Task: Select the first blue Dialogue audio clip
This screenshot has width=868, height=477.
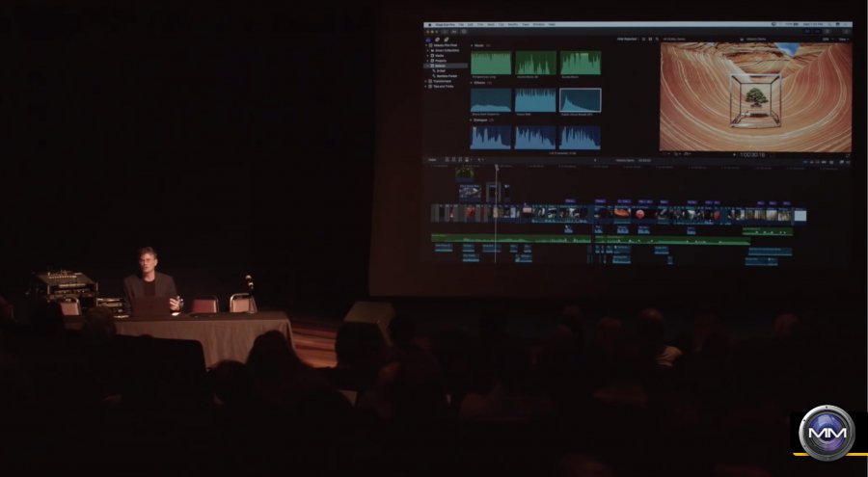Action: pos(491,137)
